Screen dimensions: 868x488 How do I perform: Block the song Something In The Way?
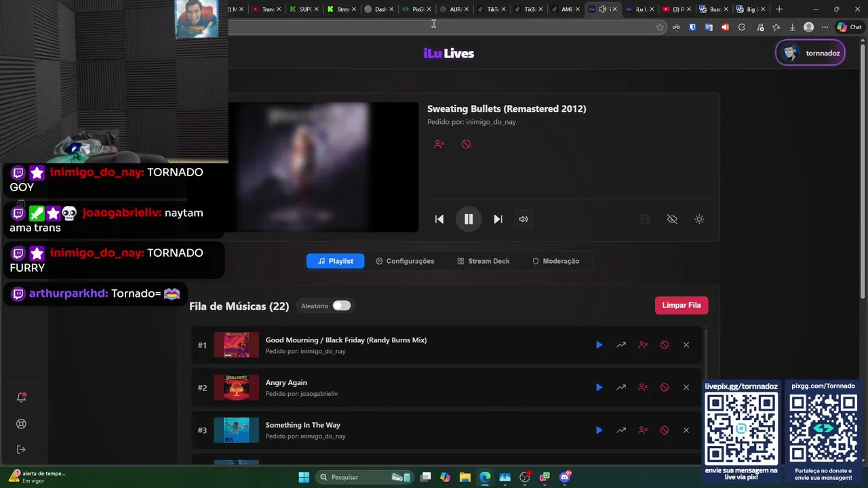[664, 430]
